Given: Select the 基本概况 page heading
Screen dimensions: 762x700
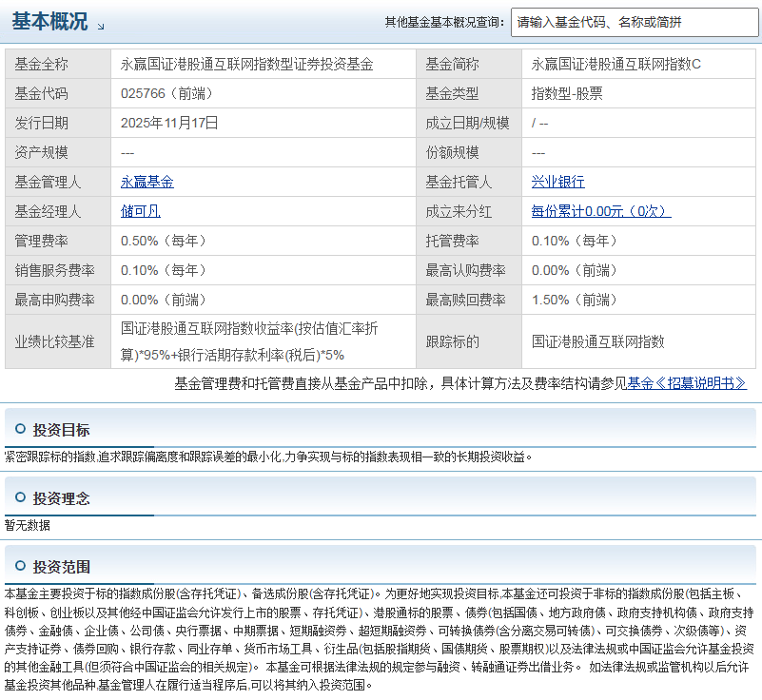Looking at the screenshot, I should 49,22.
